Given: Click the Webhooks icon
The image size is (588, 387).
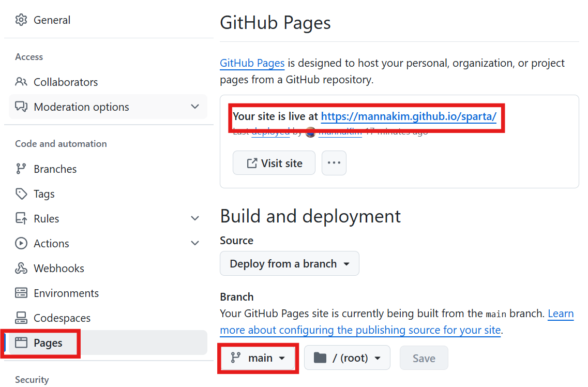Looking at the screenshot, I should click(21, 268).
